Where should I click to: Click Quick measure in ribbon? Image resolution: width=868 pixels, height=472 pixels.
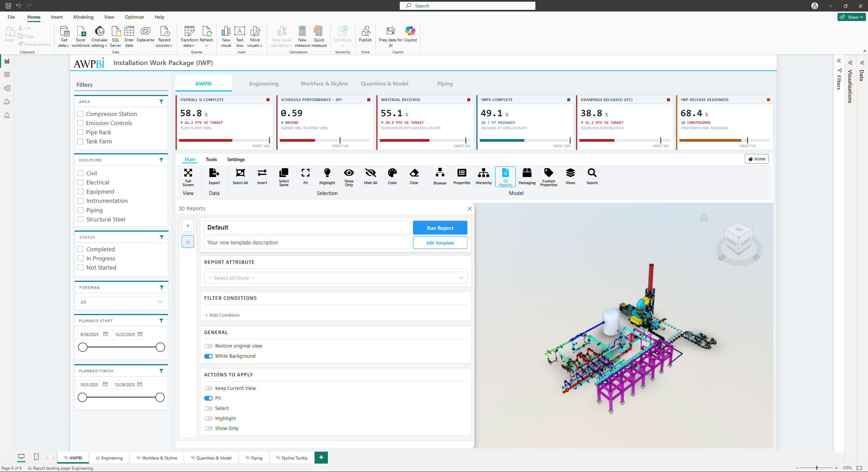click(x=319, y=37)
